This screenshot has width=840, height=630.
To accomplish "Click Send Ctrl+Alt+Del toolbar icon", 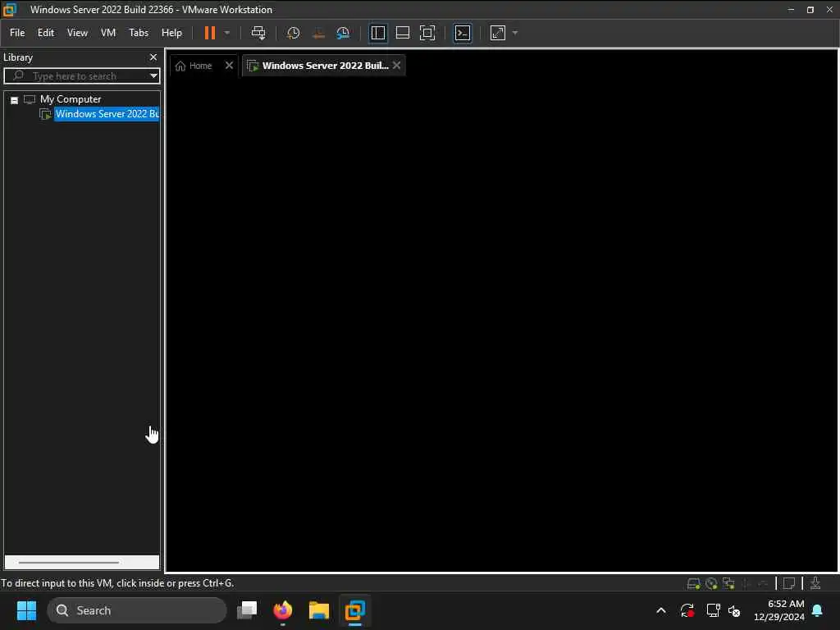I will pyautogui.click(x=258, y=33).
